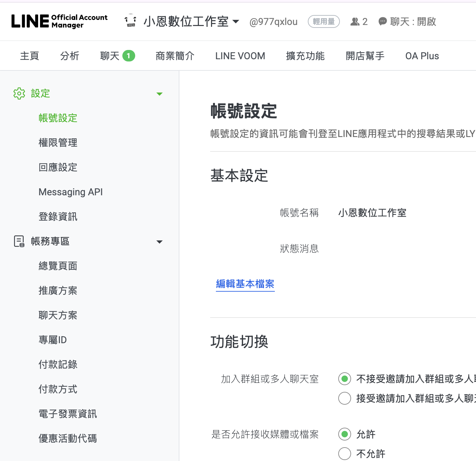
Task: Select 付款記錄 in the sidebar
Action: coord(58,364)
